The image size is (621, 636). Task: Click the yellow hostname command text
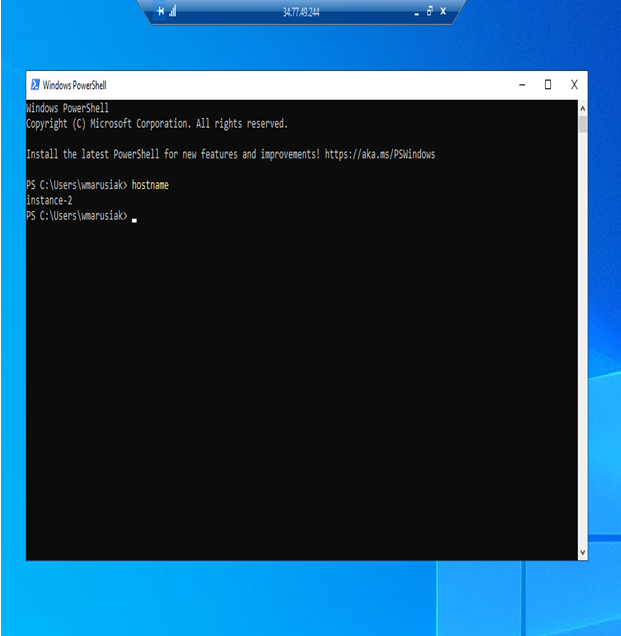point(150,185)
